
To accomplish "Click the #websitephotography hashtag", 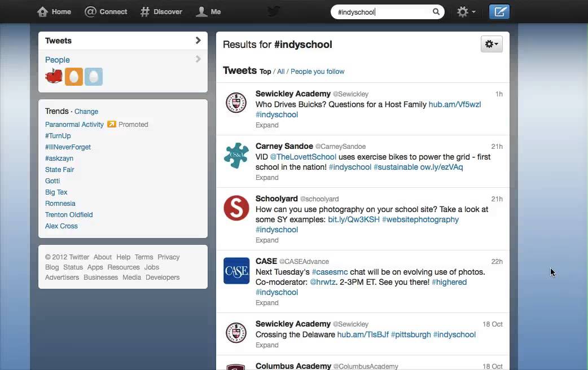I will pyautogui.click(x=420, y=219).
